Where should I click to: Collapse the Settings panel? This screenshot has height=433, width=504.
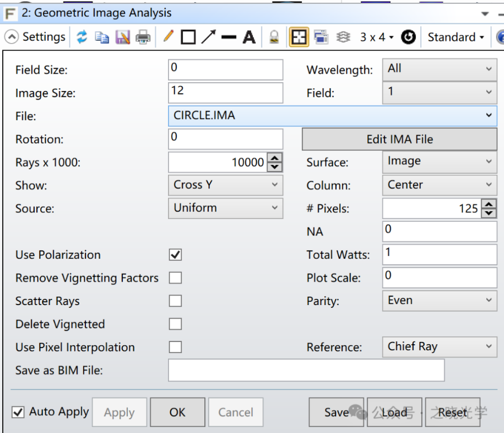(x=11, y=37)
